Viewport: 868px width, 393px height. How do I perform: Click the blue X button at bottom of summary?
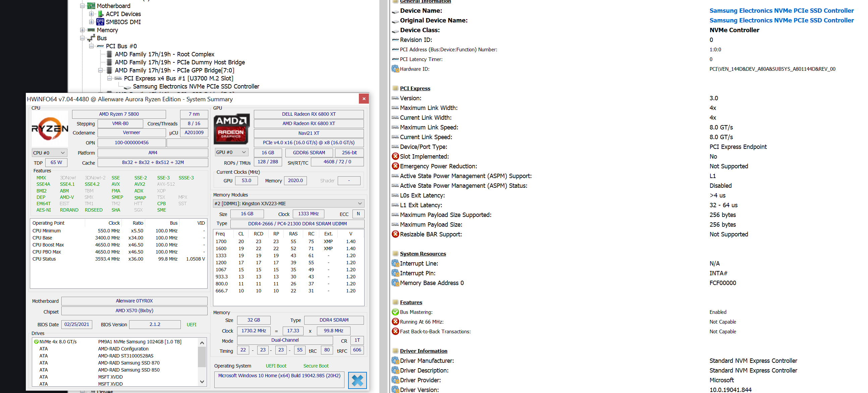(x=357, y=380)
